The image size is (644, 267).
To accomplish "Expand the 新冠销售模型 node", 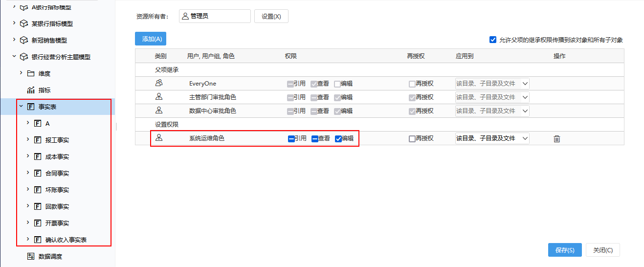I will pos(14,40).
